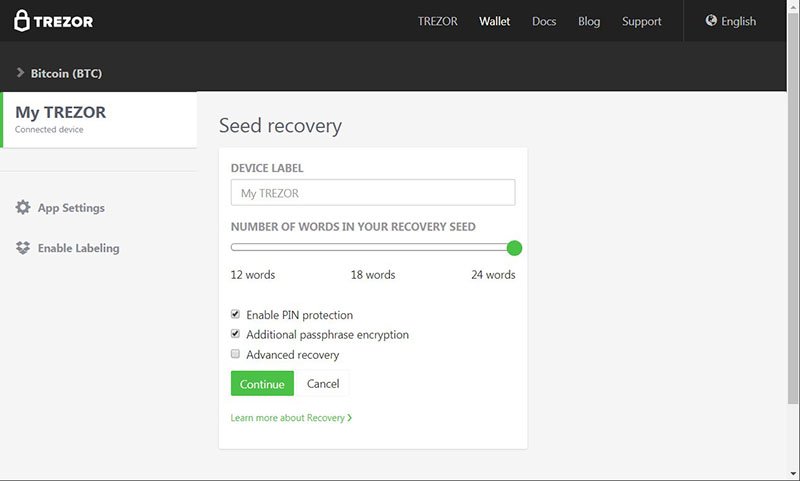This screenshot has width=800, height=481.
Task: Click the Cancel button
Action: point(323,384)
